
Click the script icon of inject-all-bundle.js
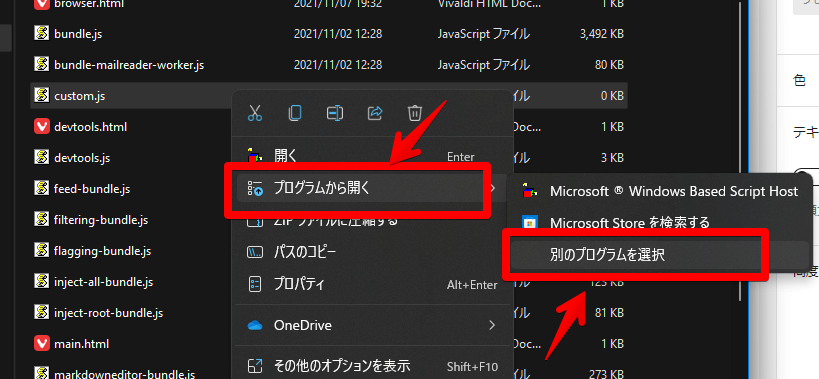point(41,282)
